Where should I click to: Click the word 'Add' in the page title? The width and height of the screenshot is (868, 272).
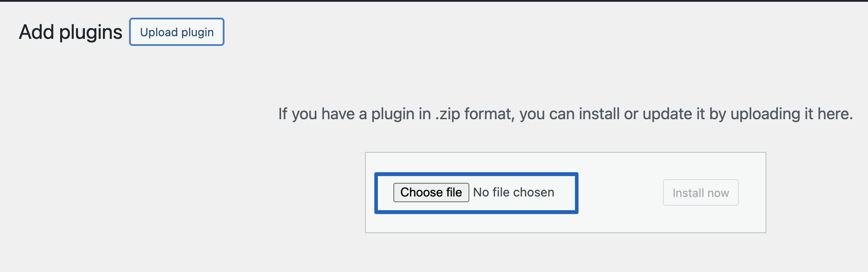click(37, 32)
